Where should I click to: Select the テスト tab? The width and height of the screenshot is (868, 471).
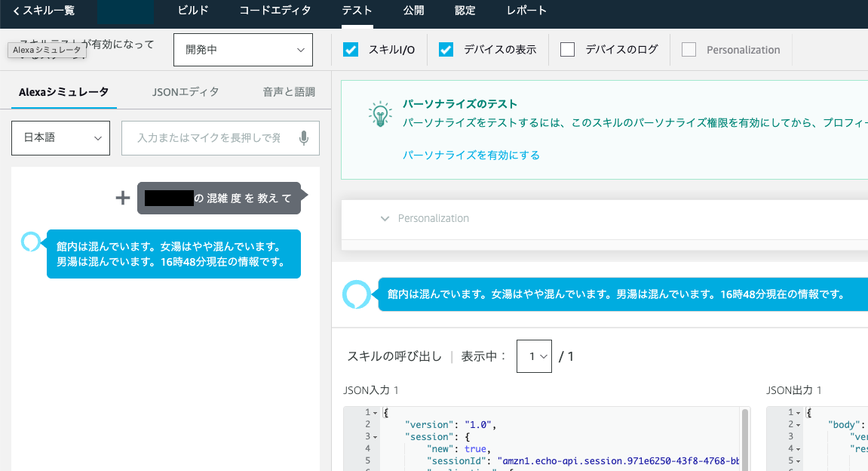(357, 11)
